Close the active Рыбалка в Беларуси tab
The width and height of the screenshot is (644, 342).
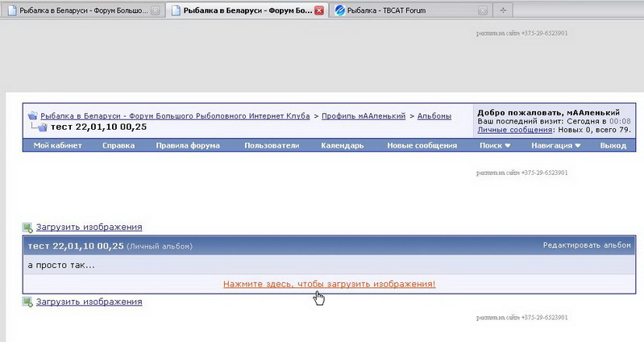tap(319, 10)
